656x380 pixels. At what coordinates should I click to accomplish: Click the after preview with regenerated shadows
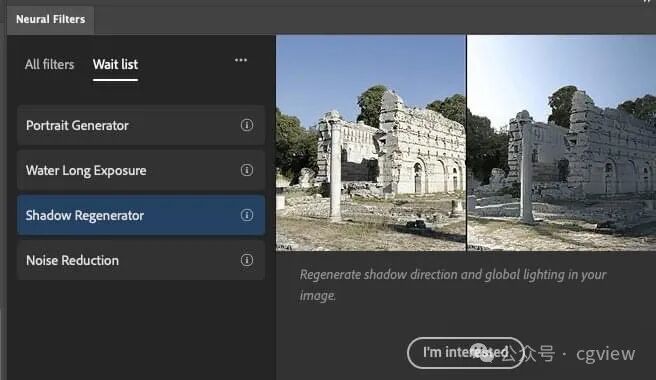click(561, 143)
